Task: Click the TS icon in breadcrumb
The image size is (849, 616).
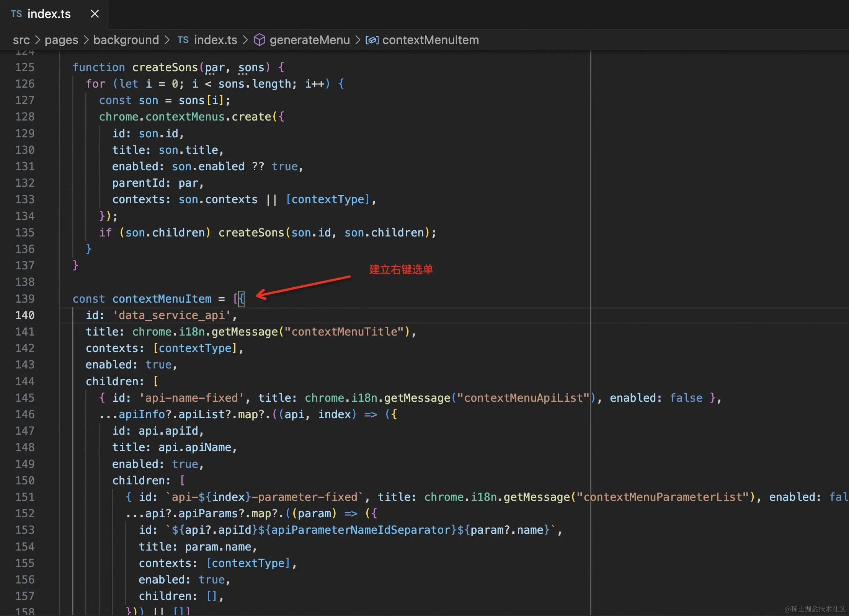Action: (183, 40)
